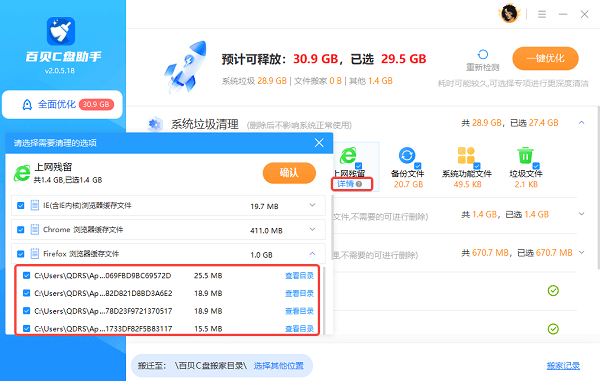Open the hamburger menu icon
This screenshot has width=600, height=381.
pos(542,15)
